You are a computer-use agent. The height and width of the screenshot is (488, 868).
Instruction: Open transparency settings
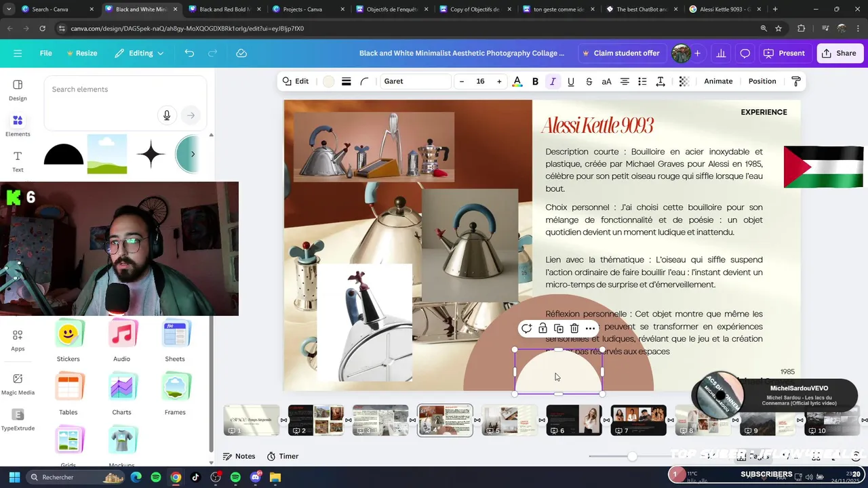pos(684,81)
